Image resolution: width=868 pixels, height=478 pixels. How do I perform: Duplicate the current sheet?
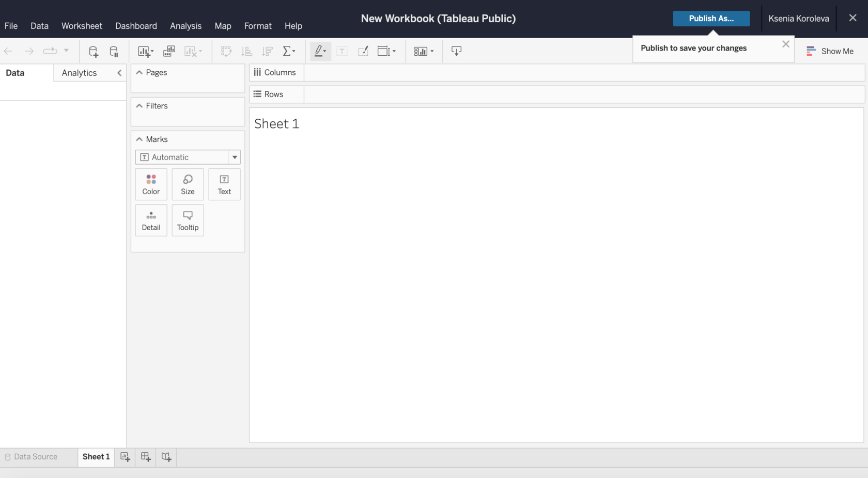click(x=168, y=51)
